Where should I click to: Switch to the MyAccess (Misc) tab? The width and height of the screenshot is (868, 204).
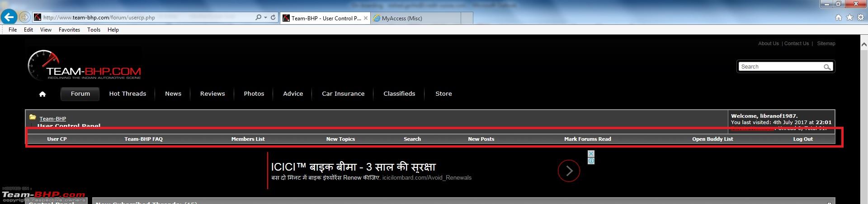[x=416, y=18]
